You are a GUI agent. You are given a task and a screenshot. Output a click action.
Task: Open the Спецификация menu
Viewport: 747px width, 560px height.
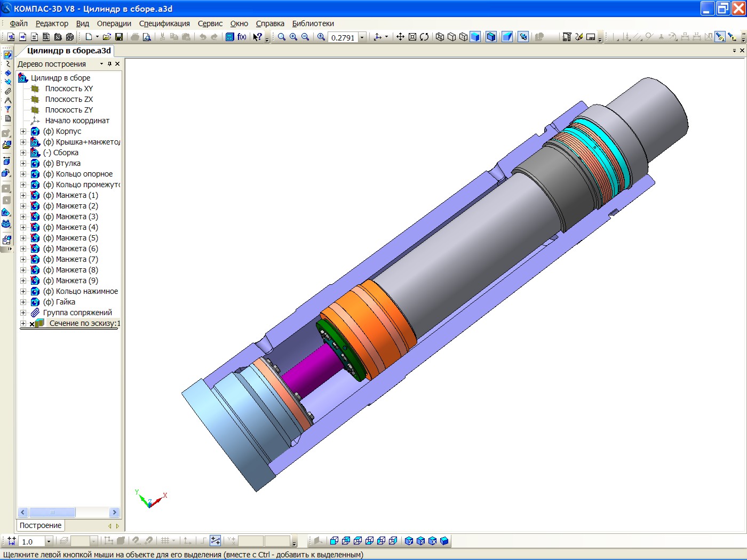tap(164, 23)
